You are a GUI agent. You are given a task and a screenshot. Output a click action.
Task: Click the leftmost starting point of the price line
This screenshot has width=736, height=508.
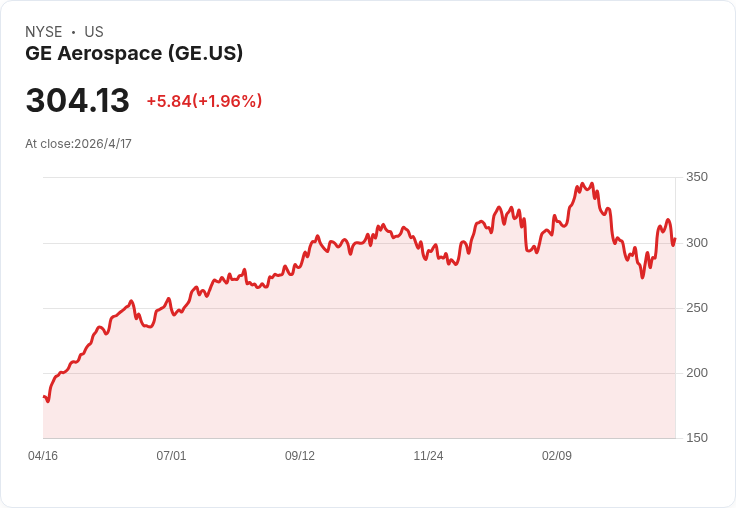44,397
